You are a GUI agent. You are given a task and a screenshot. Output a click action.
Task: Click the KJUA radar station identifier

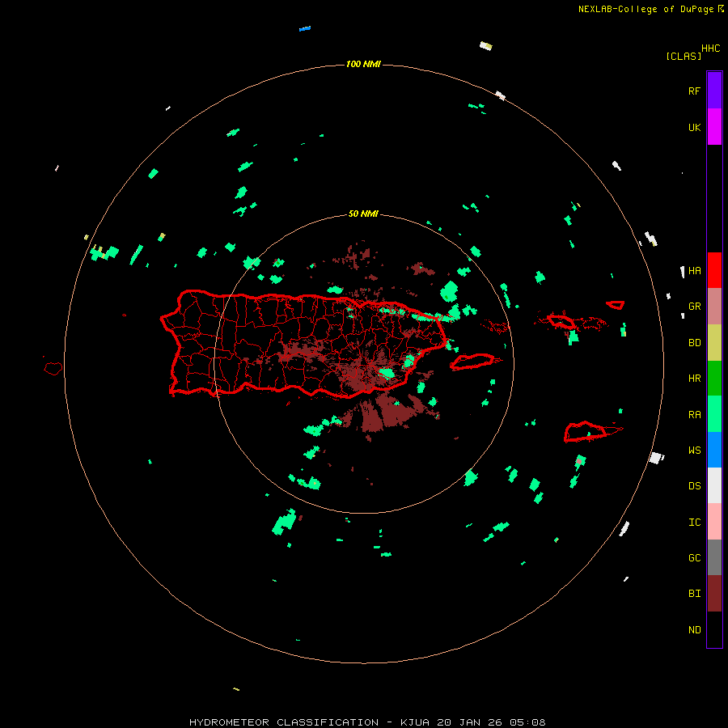click(415, 722)
